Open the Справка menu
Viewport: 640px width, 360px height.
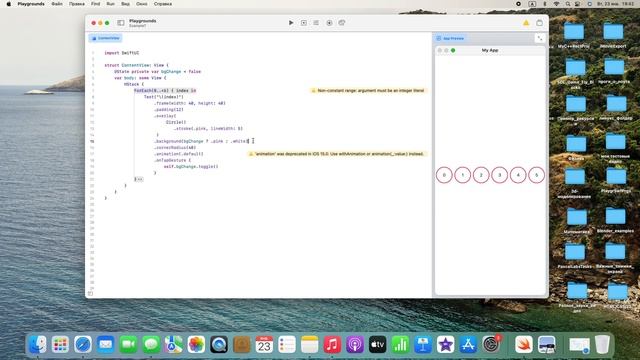[x=163, y=4]
